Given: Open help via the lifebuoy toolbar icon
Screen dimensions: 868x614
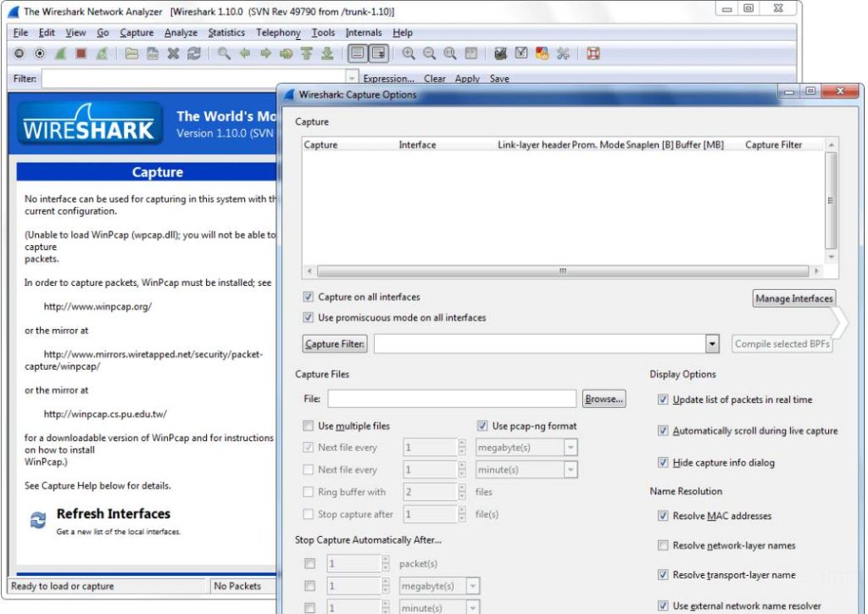Looking at the screenshot, I should click(x=593, y=53).
